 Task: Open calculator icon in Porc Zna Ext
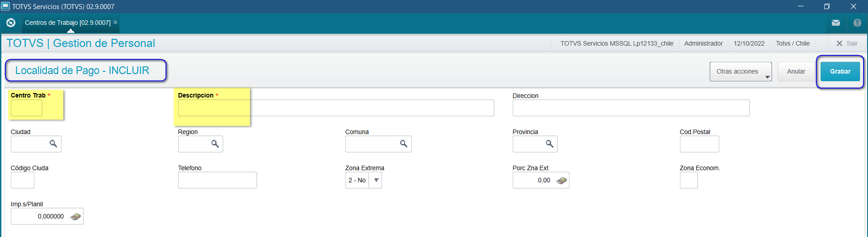coord(561,180)
